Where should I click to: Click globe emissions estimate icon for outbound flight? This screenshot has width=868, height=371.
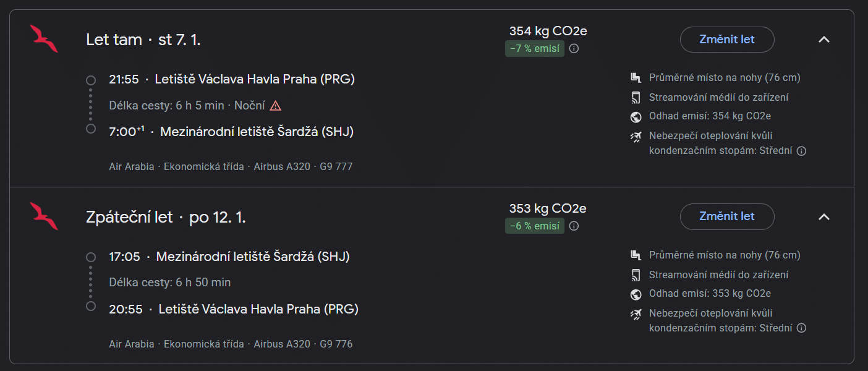[x=636, y=116]
